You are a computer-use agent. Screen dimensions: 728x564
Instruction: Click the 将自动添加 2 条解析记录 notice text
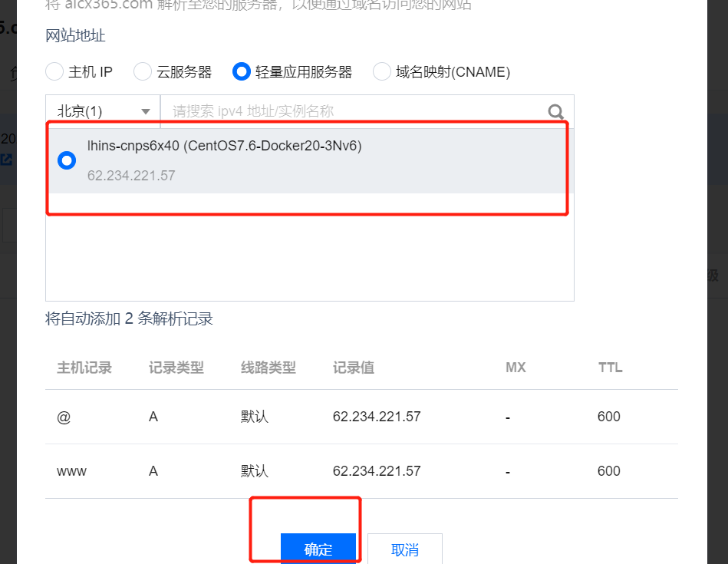[x=129, y=318]
